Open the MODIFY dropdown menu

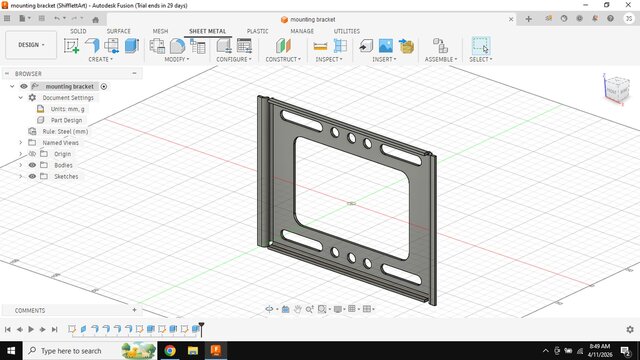[177, 59]
